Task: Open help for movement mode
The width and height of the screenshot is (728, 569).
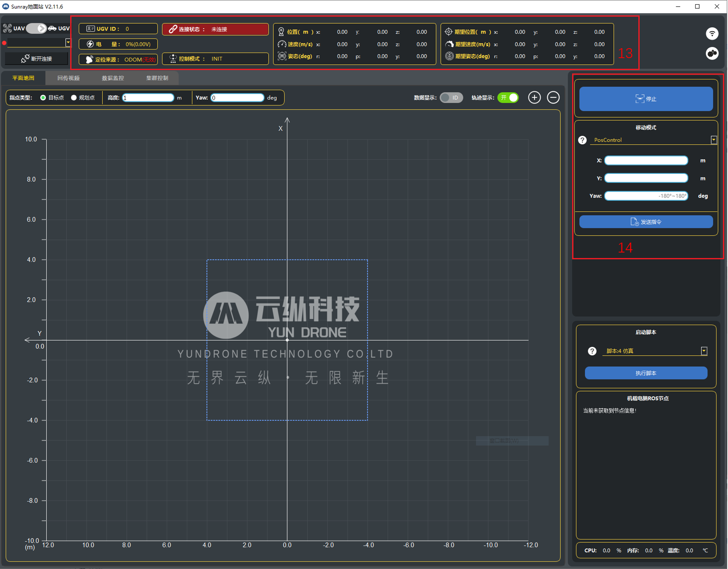Action: pos(582,140)
